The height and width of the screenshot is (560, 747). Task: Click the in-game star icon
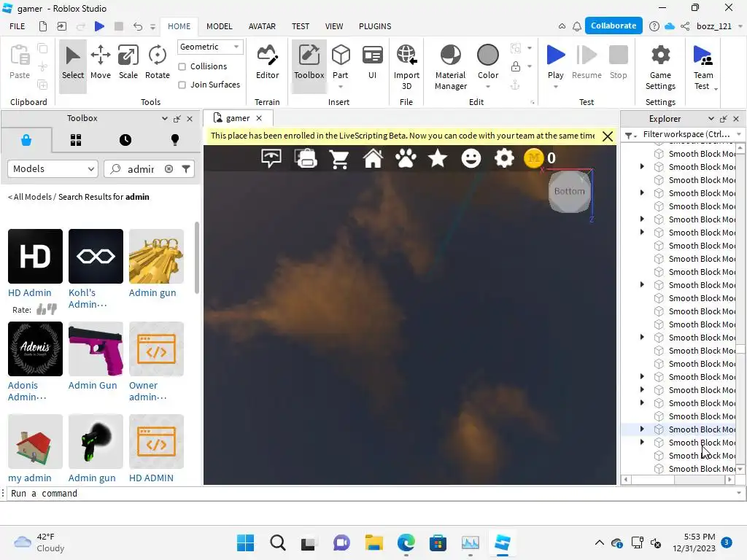(438, 158)
